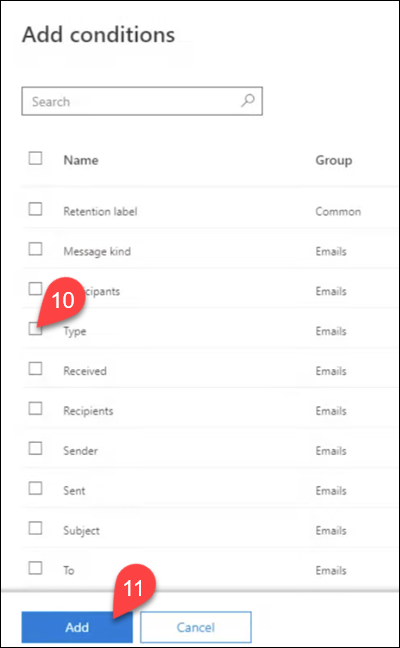Click the Retention label row text

(x=100, y=212)
